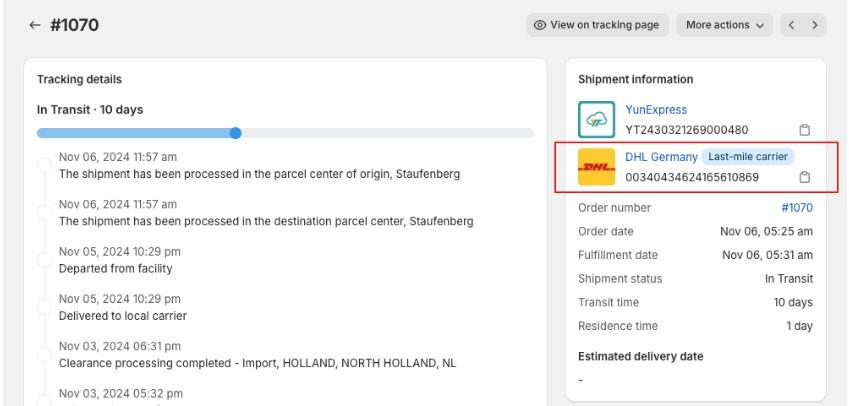
Task: Click the blue progress bar handle
Action: (x=235, y=133)
